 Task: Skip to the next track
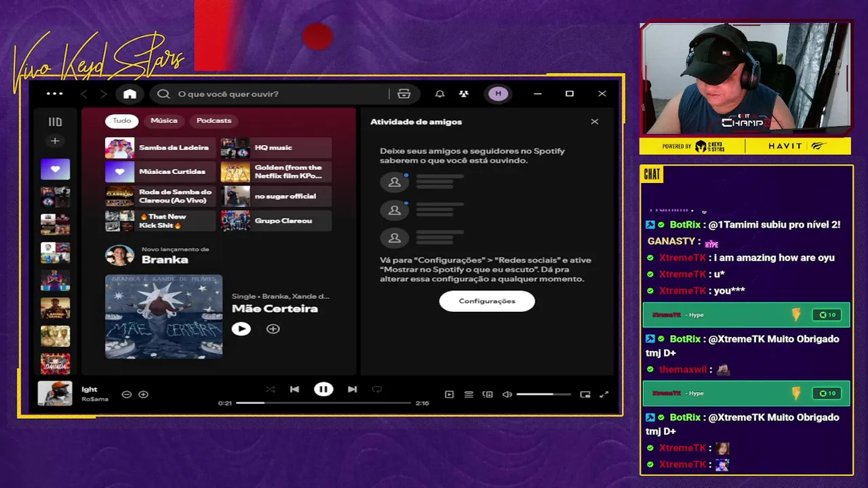(x=352, y=389)
